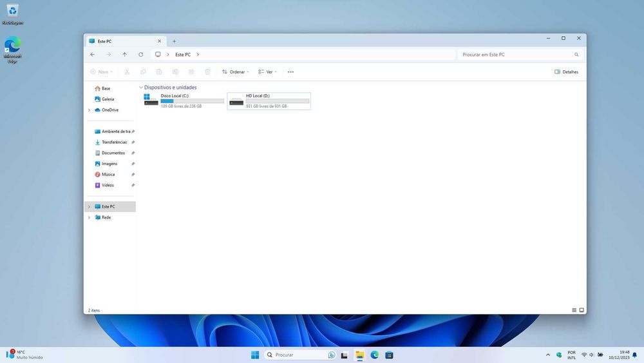Viewport: 644px width, 363px height.
Task: Switch to large icons view icon
Action: pos(582,310)
